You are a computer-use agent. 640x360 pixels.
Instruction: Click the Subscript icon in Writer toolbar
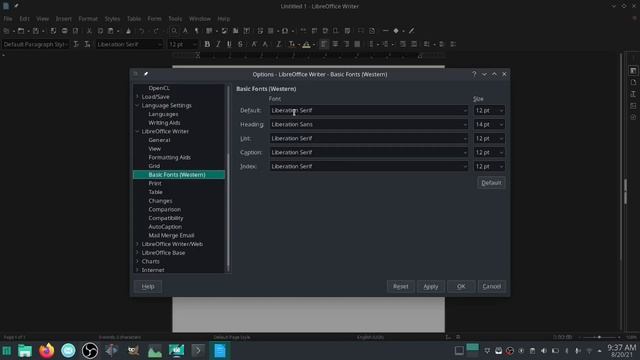coord(265,44)
